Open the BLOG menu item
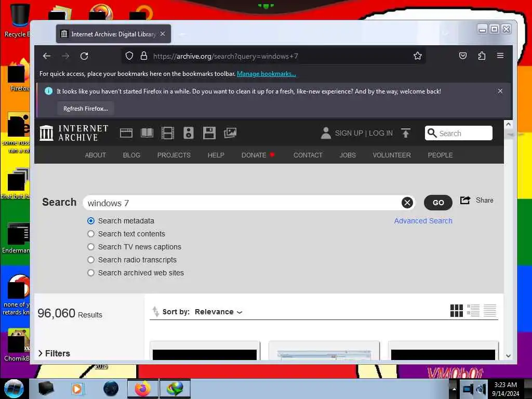The height and width of the screenshot is (399, 532). (x=131, y=155)
